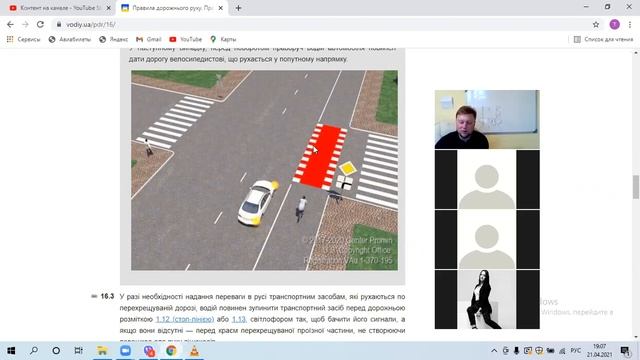
Task: Open the reading list (Список для чтения)
Action: click(604, 39)
